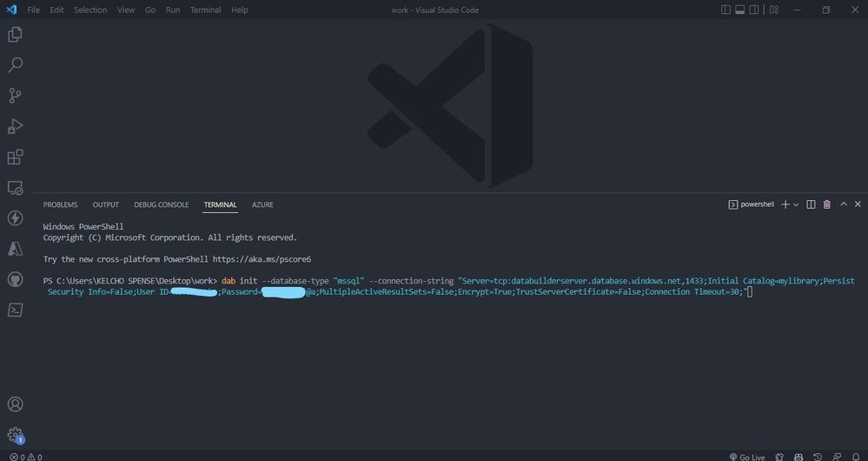The width and height of the screenshot is (868, 461).
Task: Switch to the OUTPUT tab
Action: (106, 204)
